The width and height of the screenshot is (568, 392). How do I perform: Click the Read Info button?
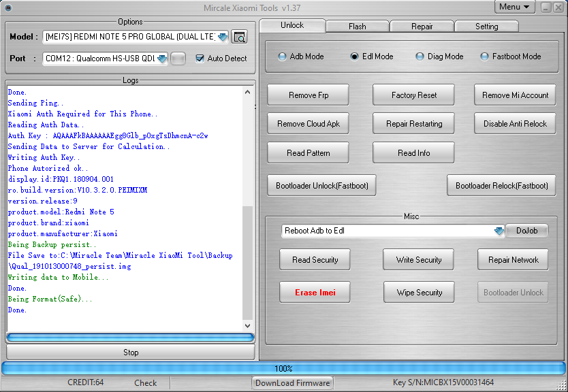coord(413,153)
